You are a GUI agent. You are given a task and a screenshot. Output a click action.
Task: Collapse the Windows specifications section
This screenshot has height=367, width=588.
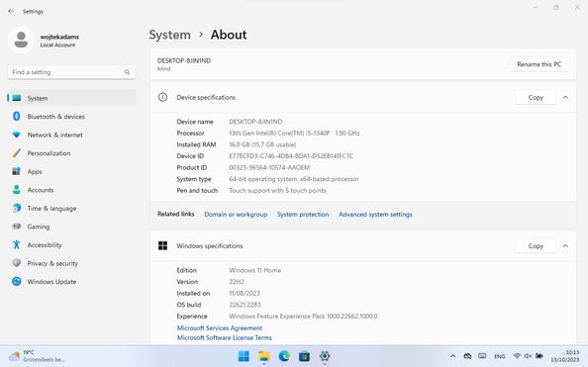click(565, 246)
